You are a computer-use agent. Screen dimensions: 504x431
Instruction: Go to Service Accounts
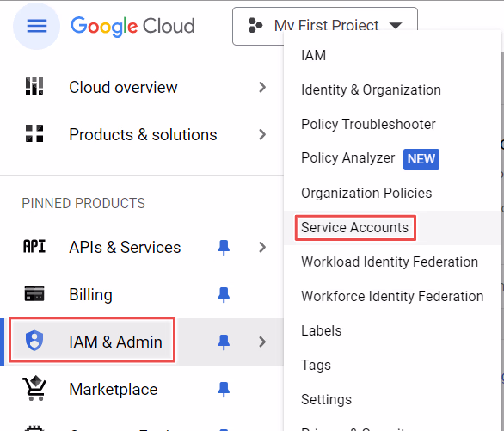(354, 228)
